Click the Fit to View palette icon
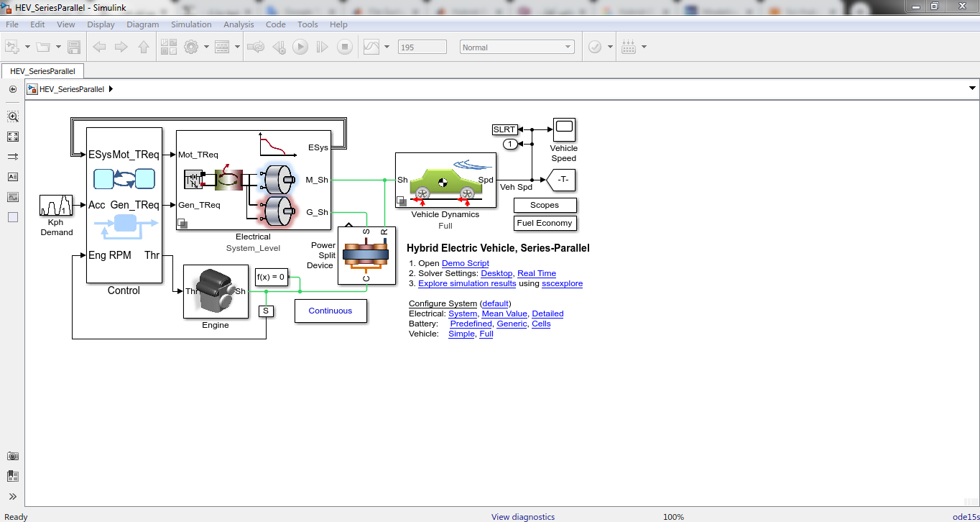The image size is (980, 522). 13,137
